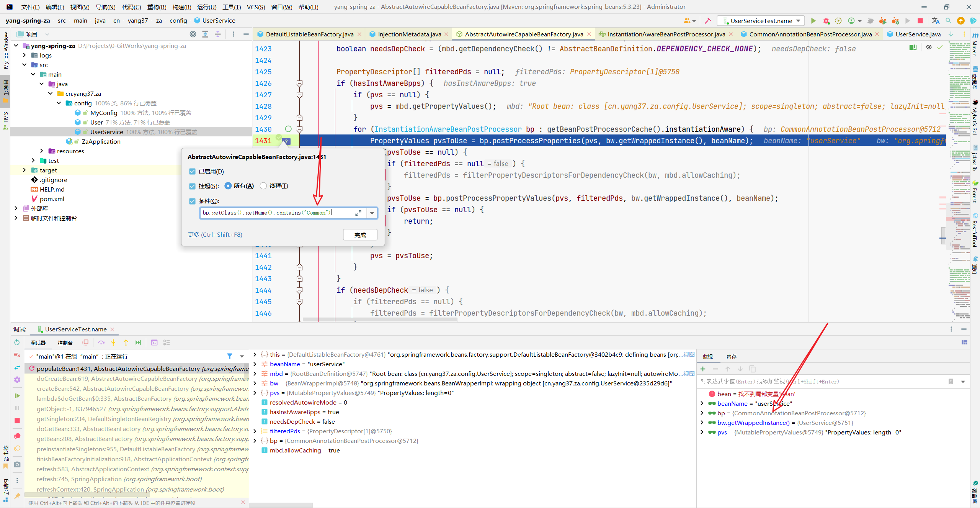Toggle the 挂起(S) suspend checkbox
The image size is (980, 508).
(x=192, y=186)
